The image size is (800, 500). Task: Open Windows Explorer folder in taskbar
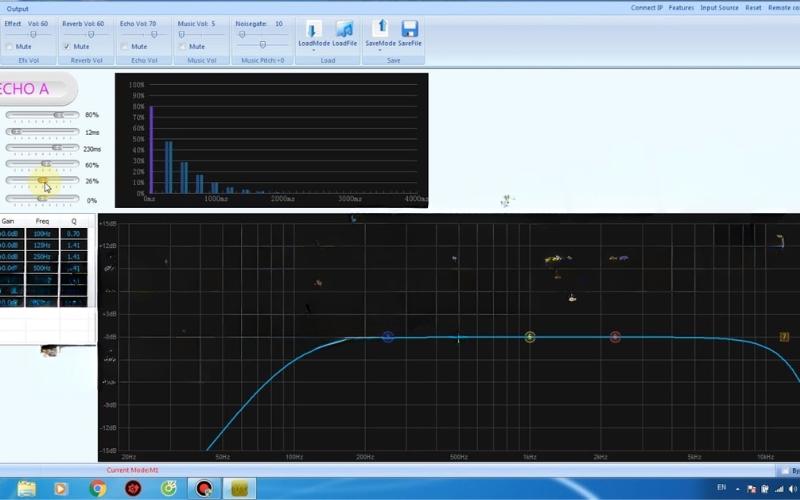[26, 488]
